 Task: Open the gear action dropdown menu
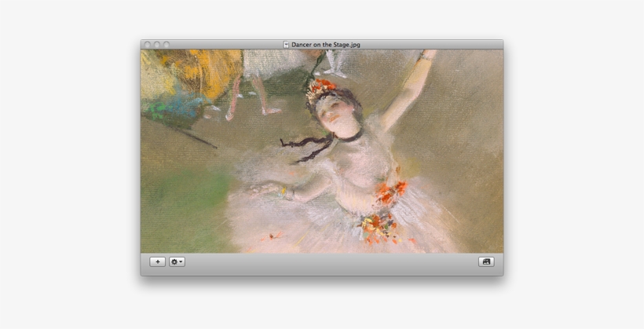pyautogui.click(x=177, y=261)
